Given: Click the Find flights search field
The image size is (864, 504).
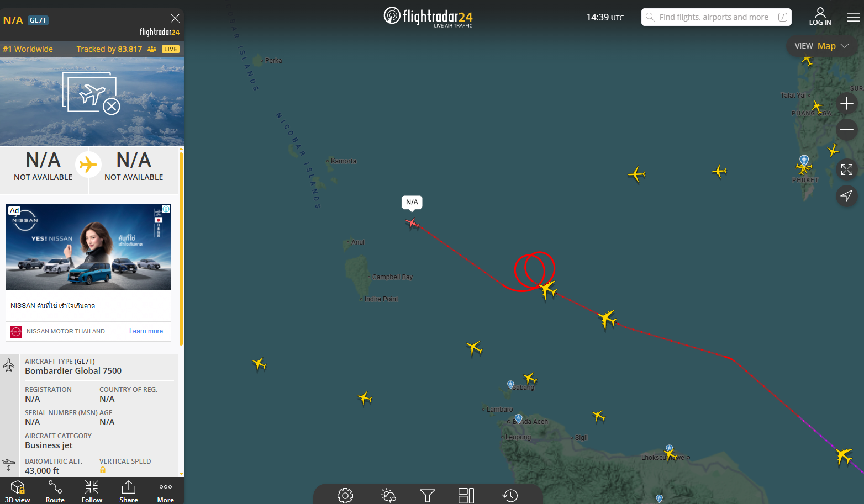Looking at the screenshot, I should [717, 17].
